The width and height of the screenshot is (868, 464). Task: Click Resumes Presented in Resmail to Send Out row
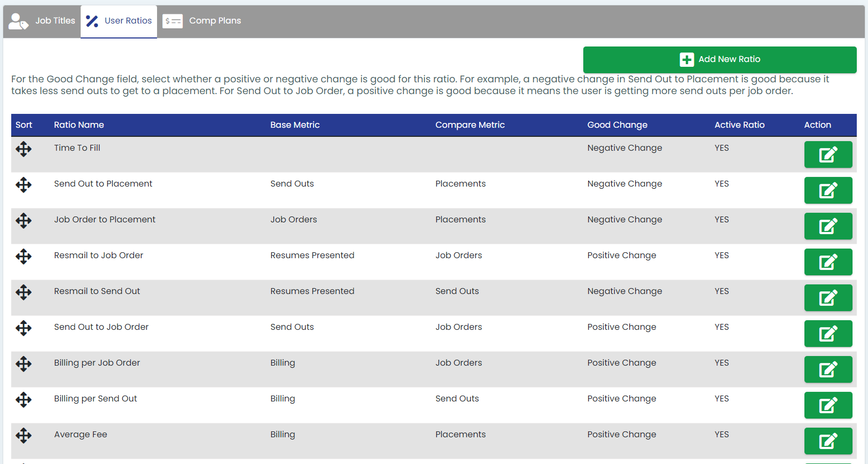pyautogui.click(x=312, y=291)
